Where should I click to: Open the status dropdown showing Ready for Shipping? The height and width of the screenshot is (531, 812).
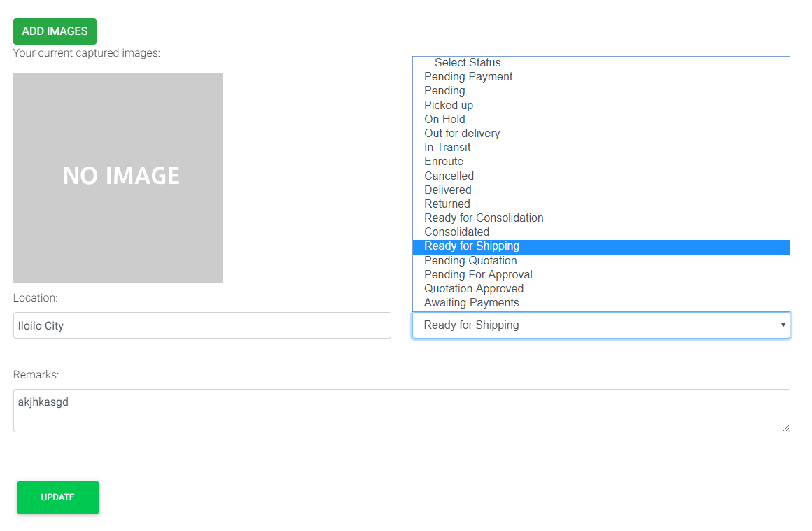pos(601,325)
